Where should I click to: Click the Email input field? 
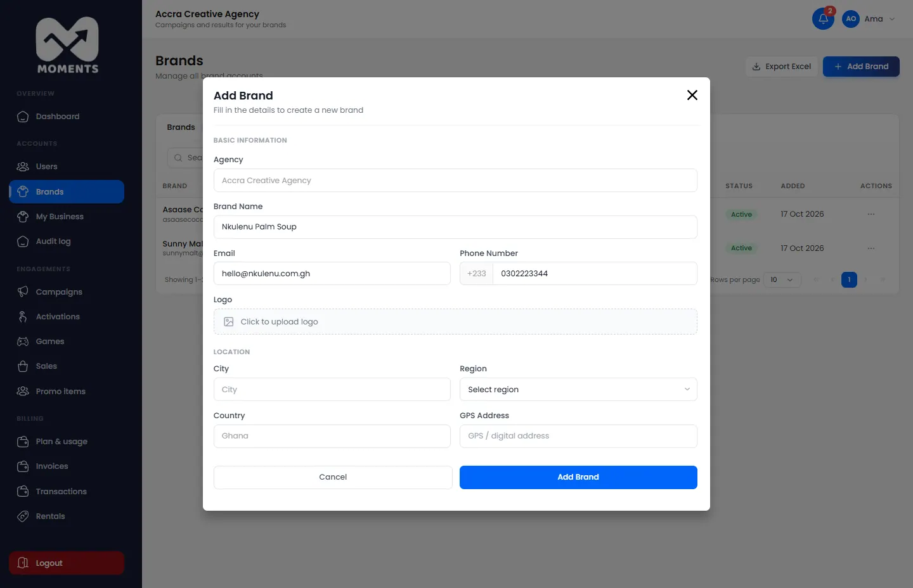pos(332,274)
